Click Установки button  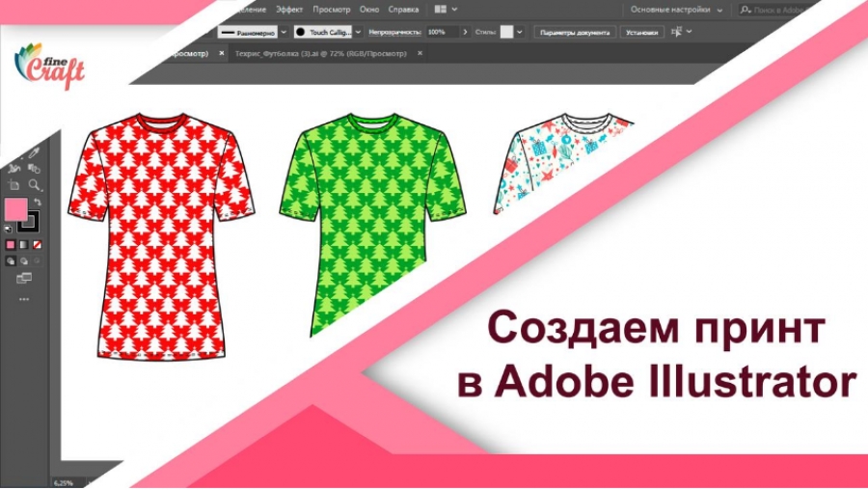[641, 32]
